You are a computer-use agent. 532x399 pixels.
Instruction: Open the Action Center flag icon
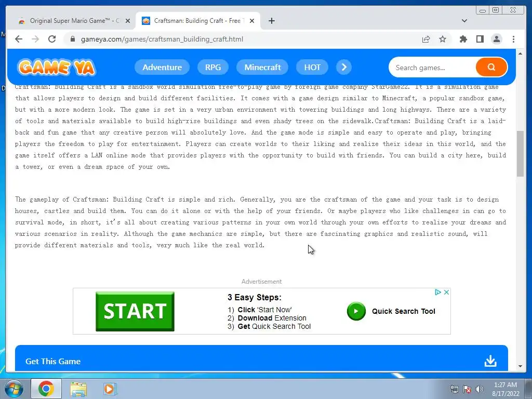click(x=467, y=389)
